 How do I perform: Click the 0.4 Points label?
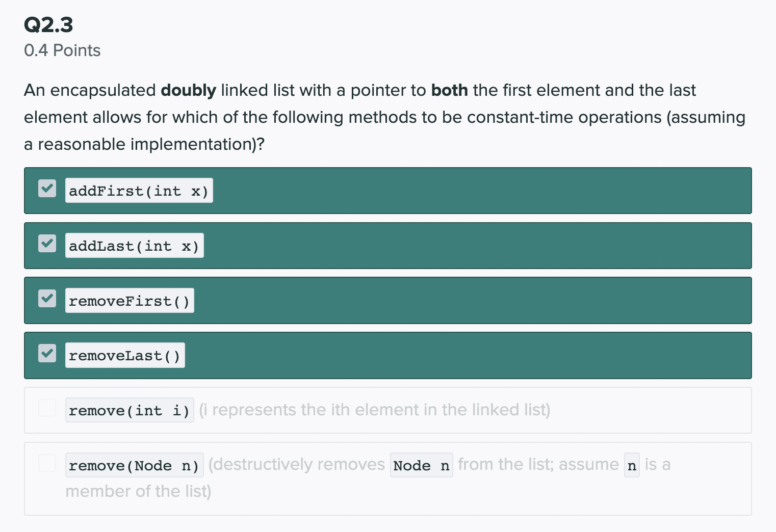coord(62,50)
